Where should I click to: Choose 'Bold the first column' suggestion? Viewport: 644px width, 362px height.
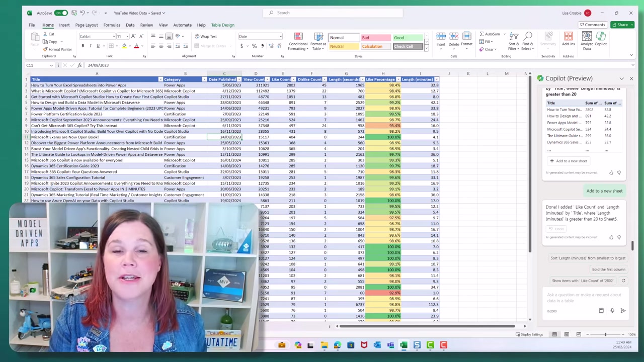pos(609,269)
